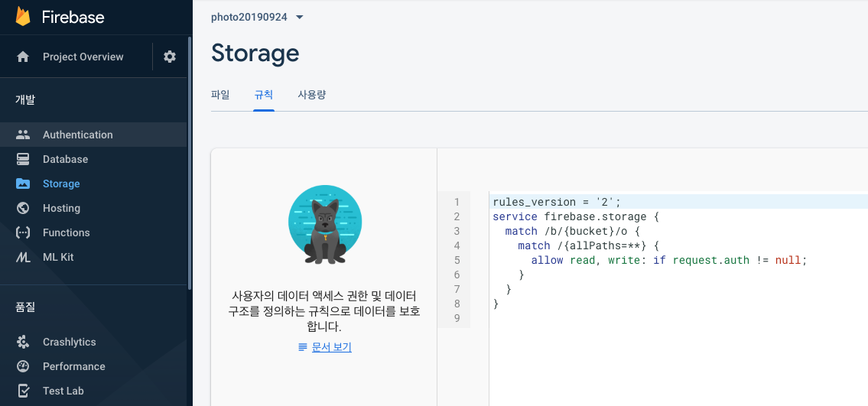Click line number 9 in gutter
Screen dimensions: 868x406
(457, 318)
